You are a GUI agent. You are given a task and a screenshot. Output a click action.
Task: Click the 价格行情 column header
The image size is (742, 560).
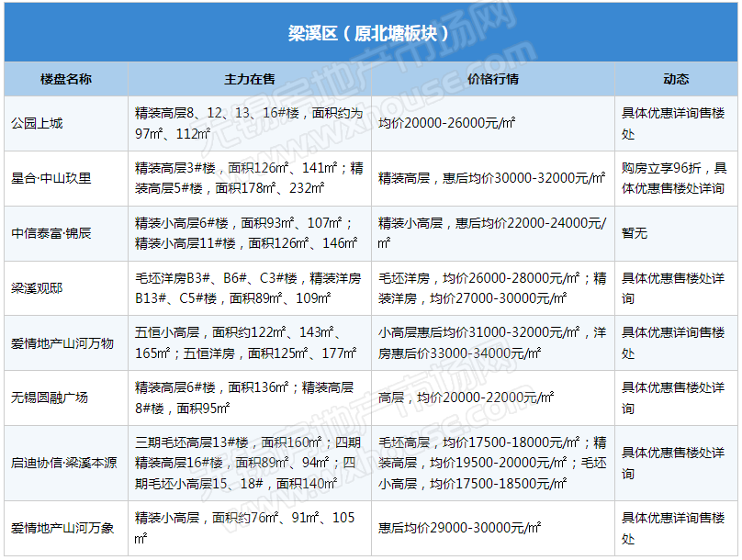point(493,79)
